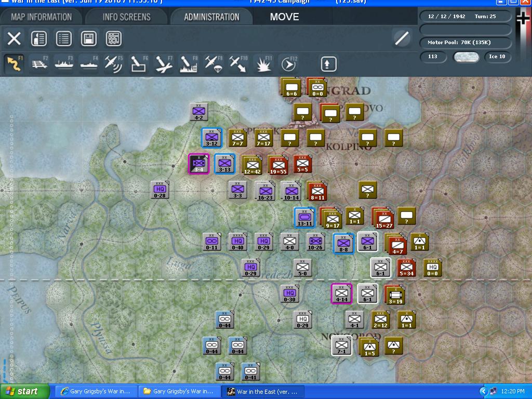Select the Soviet unit counter labeled 7=17
Viewport: 532px width, 399px height.
[263, 138]
